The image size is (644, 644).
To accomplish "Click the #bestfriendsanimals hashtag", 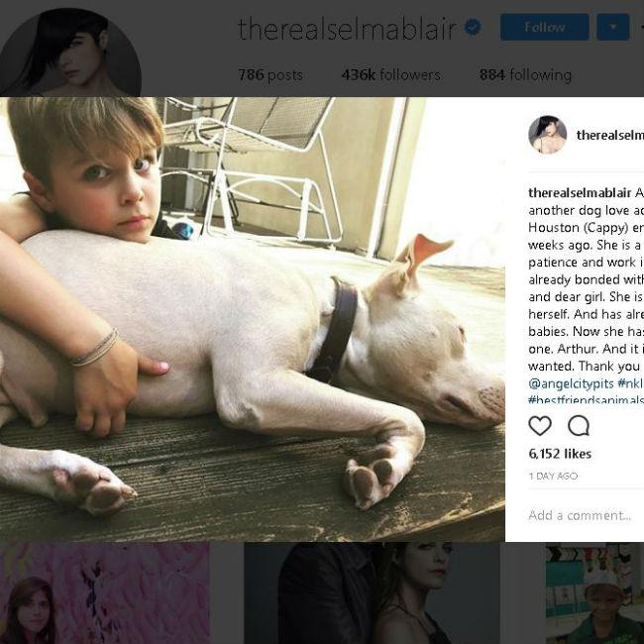I will [x=586, y=399].
